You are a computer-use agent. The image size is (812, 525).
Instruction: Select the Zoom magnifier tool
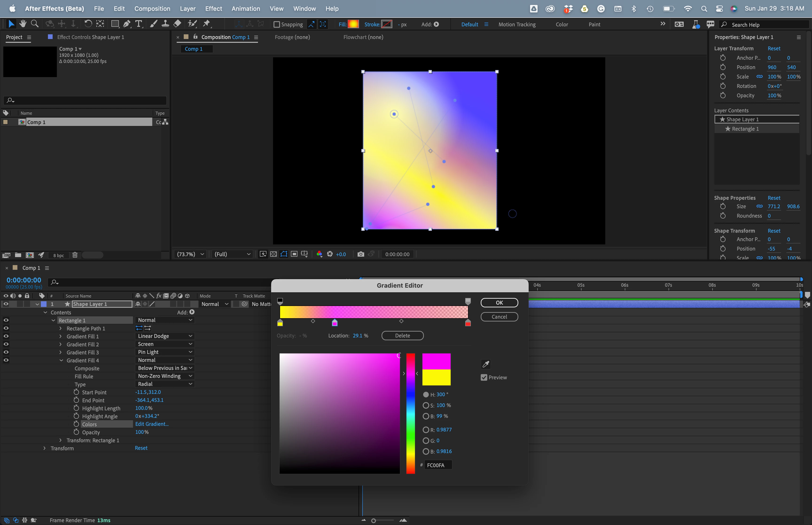[x=34, y=24]
